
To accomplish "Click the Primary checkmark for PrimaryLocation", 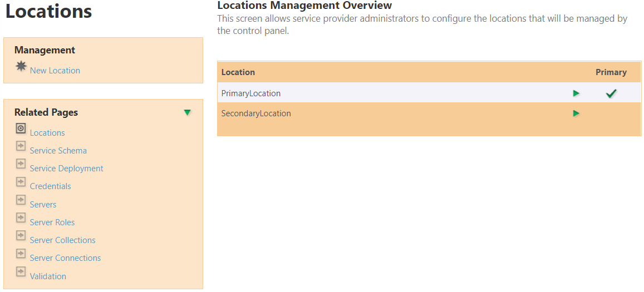I will 611,93.
